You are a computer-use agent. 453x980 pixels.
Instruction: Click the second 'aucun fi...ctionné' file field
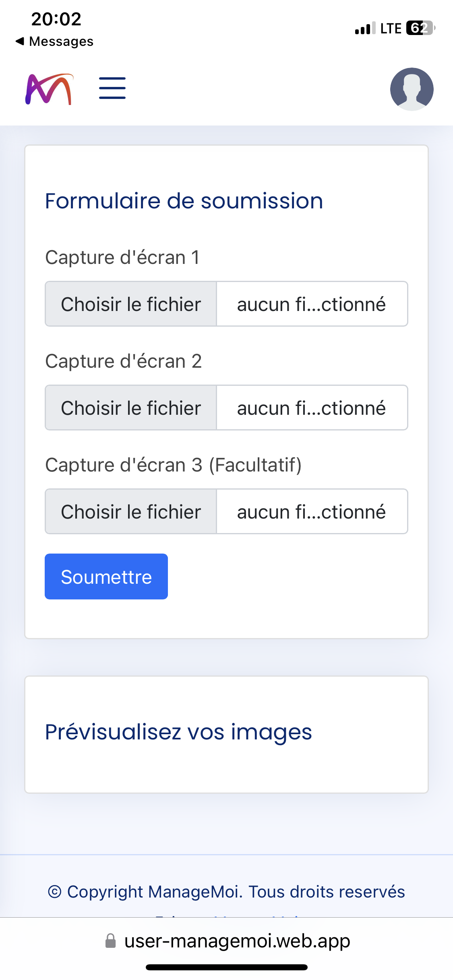[x=312, y=408]
